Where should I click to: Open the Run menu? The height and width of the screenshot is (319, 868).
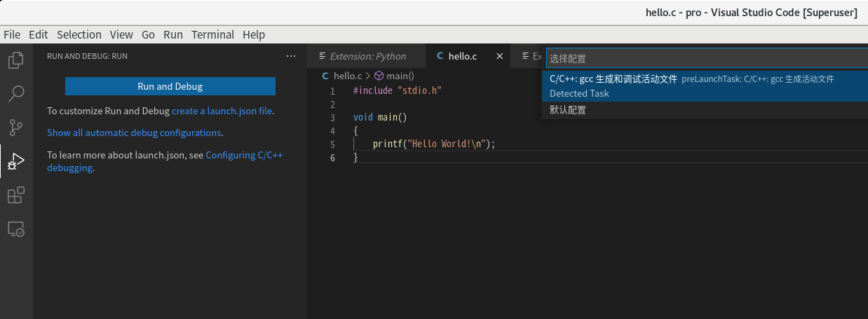[x=173, y=34]
